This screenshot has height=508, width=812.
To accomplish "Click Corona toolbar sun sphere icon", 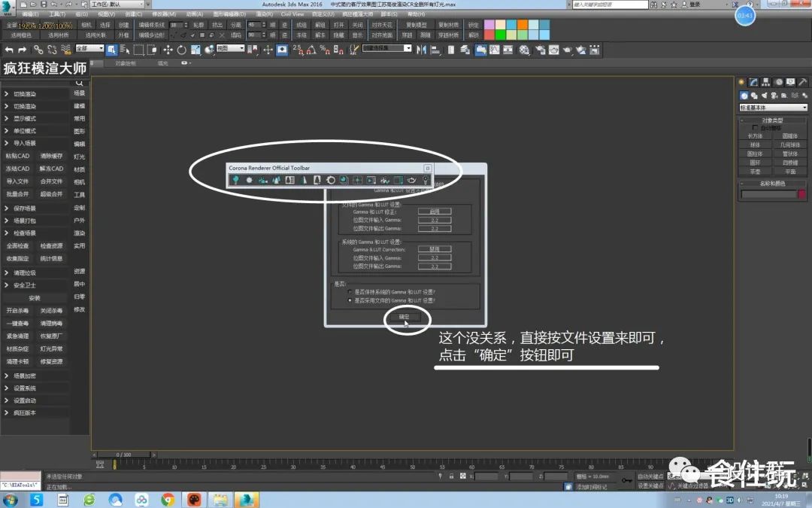I will 249,180.
